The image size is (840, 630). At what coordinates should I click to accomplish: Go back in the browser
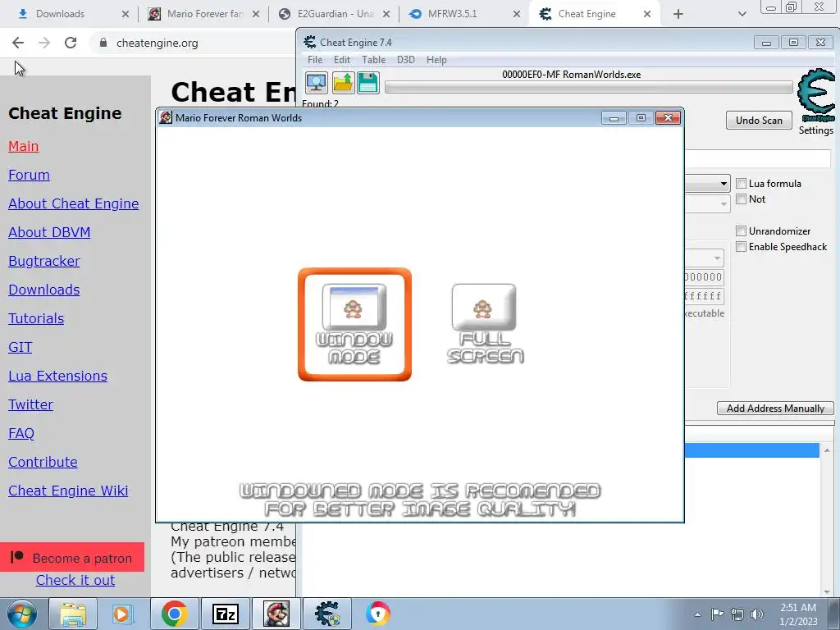[x=18, y=43]
